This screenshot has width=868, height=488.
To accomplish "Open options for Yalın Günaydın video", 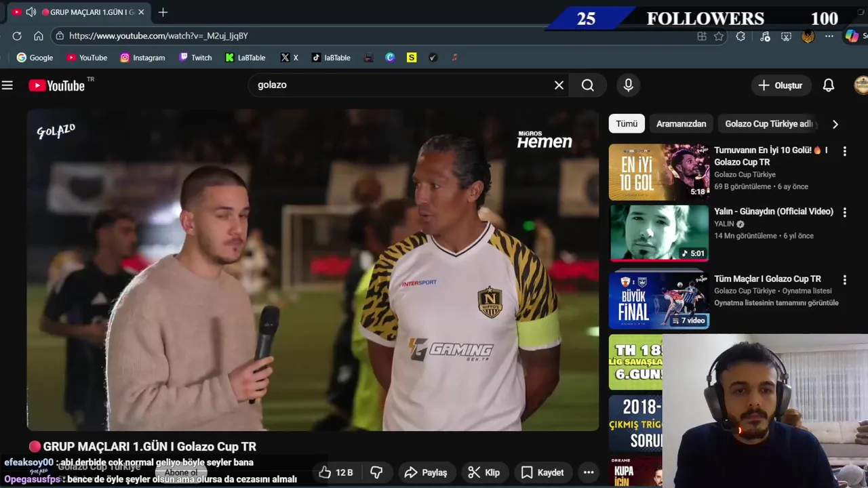I will (845, 213).
